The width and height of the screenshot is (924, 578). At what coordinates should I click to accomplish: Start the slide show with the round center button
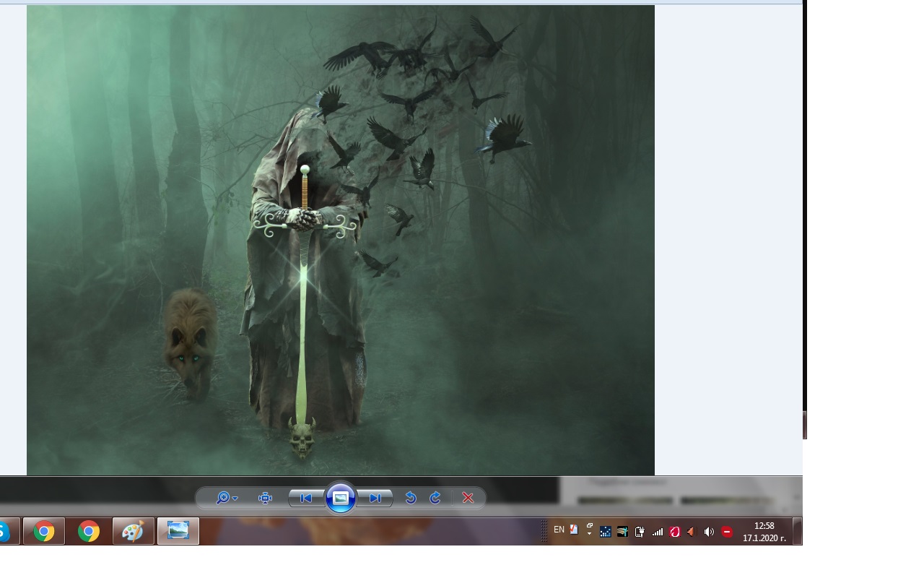[341, 498]
